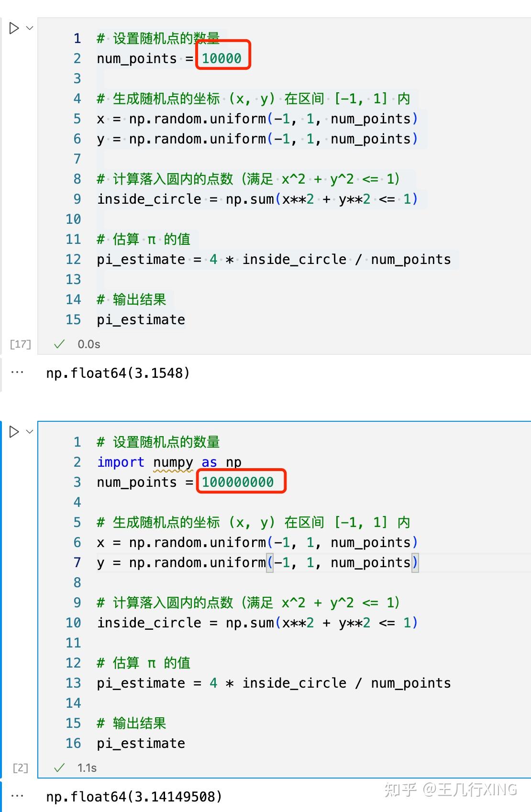The width and height of the screenshot is (531, 812).
Task: Place cursor on value 10000 in first cell
Action: 221,58
